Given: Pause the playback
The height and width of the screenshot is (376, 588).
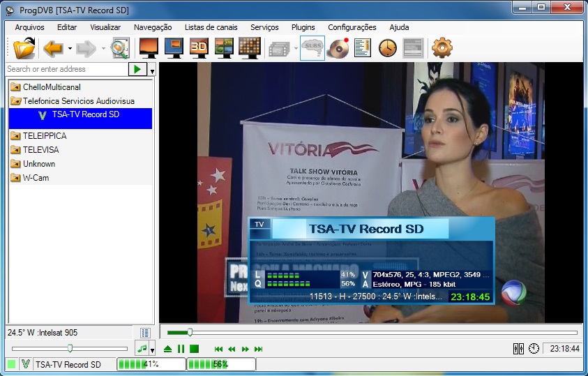Looking at the screenshot, I should tap(181, 349).
